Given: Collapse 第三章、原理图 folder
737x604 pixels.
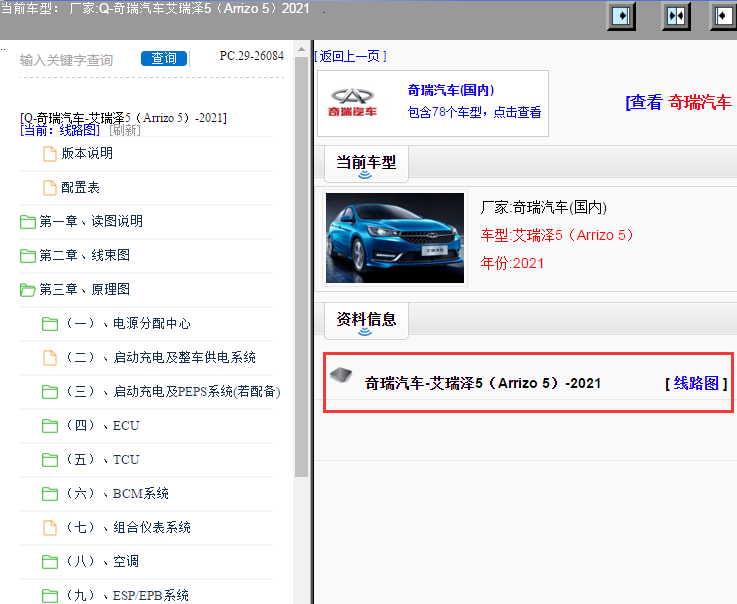Looking at the screenshot, I should coord(84,289).
